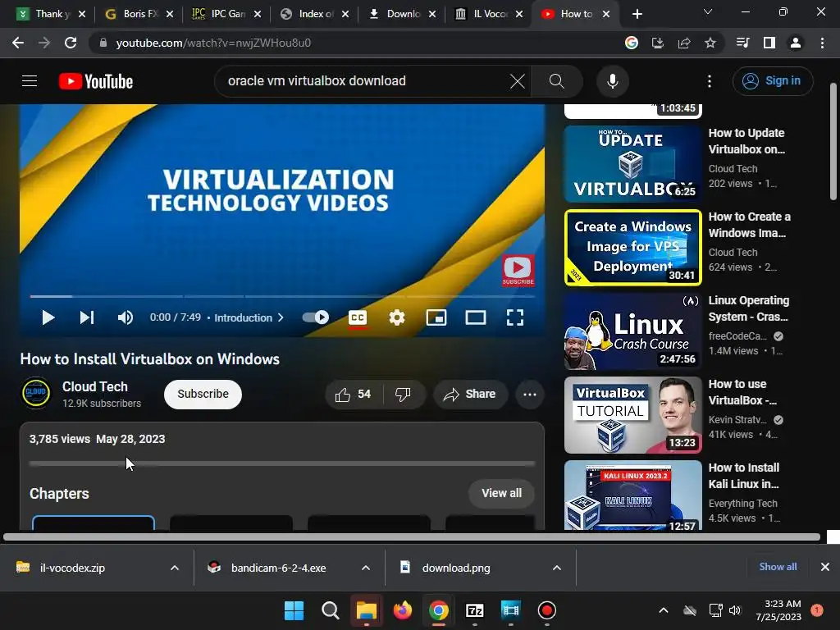Screen dimensions: 840x630
Task: Show all downloads
Action: (x=778, y=567)
